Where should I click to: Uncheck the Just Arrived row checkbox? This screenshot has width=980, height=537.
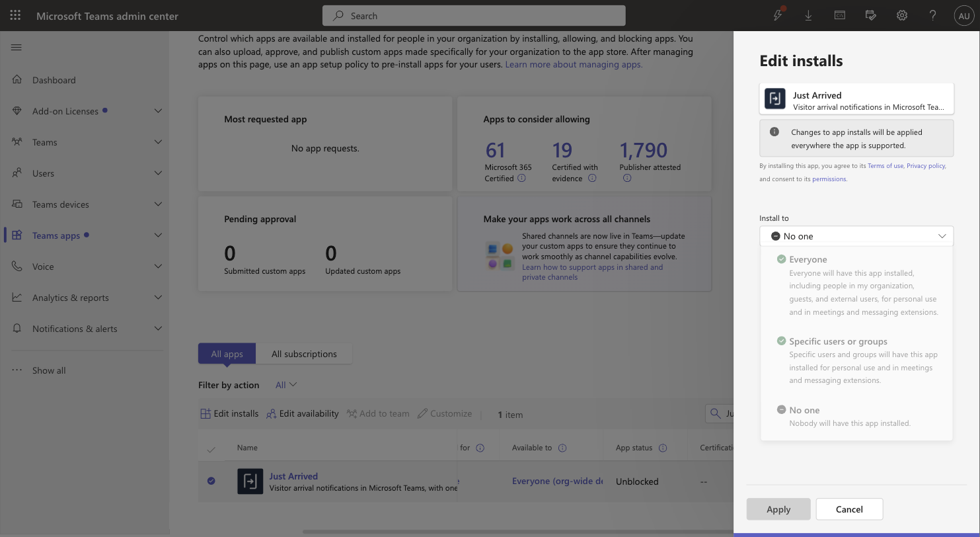[x=211, y=481]
